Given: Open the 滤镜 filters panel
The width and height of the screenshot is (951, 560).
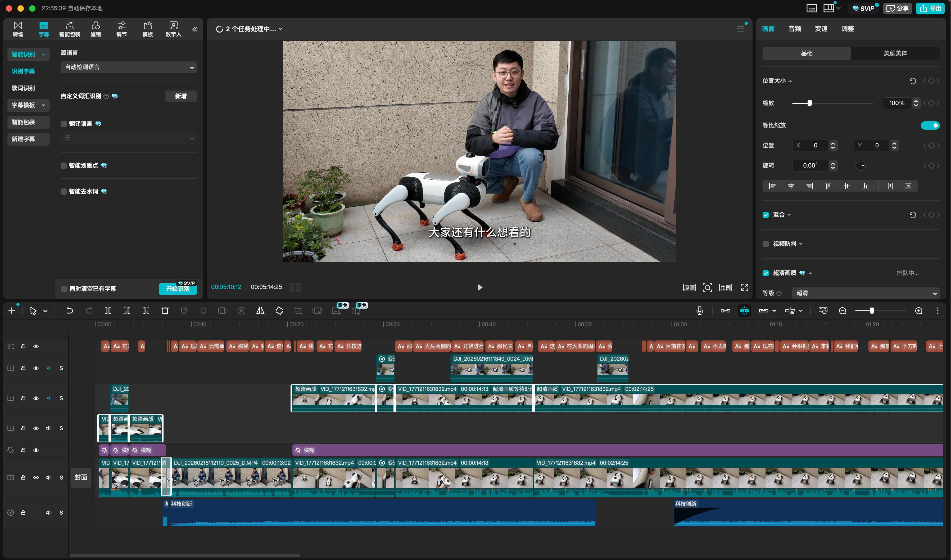Looking at the screenshot, I should point(96,29).
